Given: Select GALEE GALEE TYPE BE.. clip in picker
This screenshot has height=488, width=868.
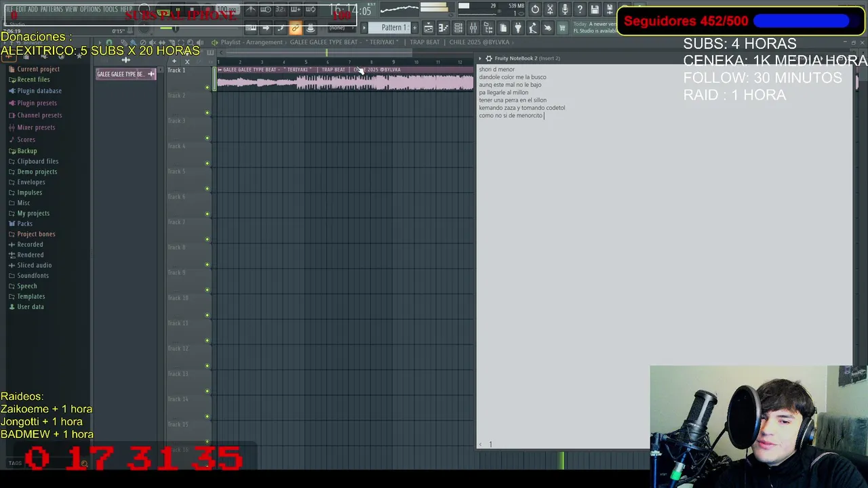Looking at the screenshot, I should (125, 74).
